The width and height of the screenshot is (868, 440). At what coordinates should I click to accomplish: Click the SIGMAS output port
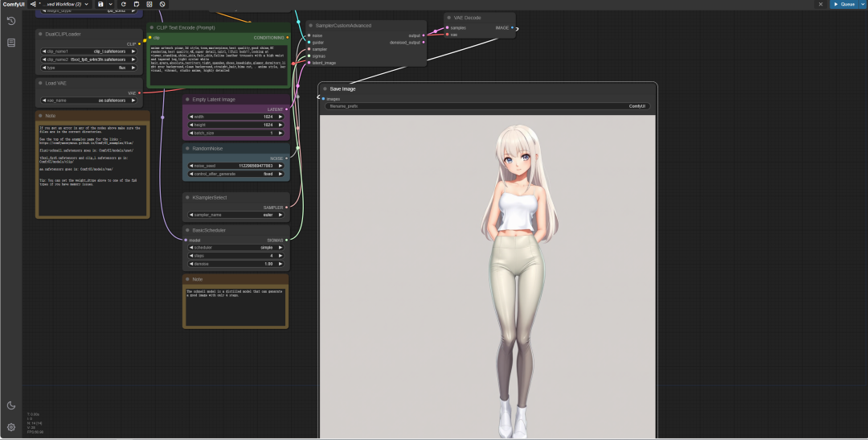[x=286, y=240]
